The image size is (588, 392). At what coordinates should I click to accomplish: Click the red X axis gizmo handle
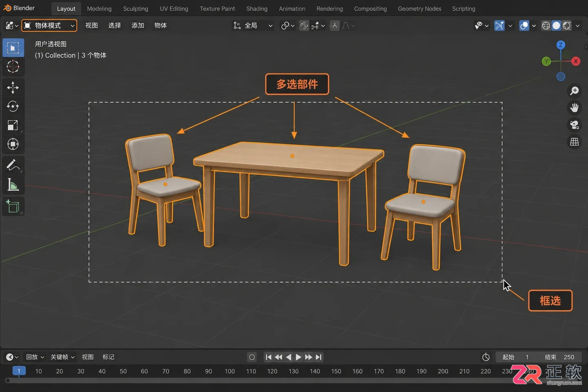click(x=576, y=61)
